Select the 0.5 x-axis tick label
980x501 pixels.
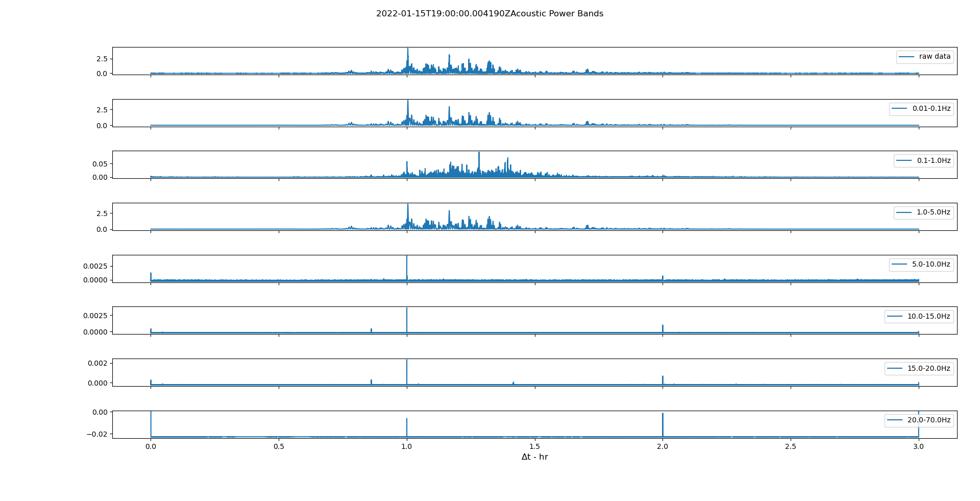(x=279, y=446)
